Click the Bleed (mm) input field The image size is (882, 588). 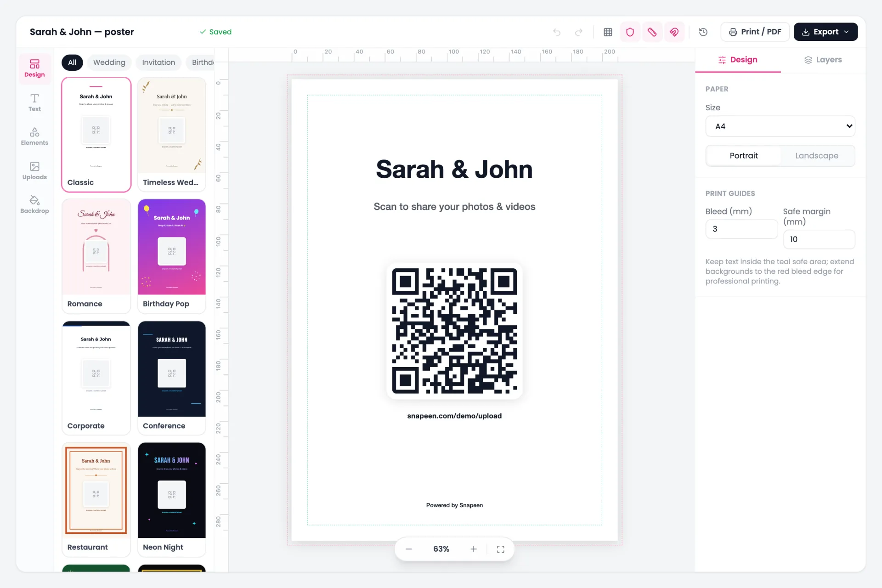[x=741, y=229]
